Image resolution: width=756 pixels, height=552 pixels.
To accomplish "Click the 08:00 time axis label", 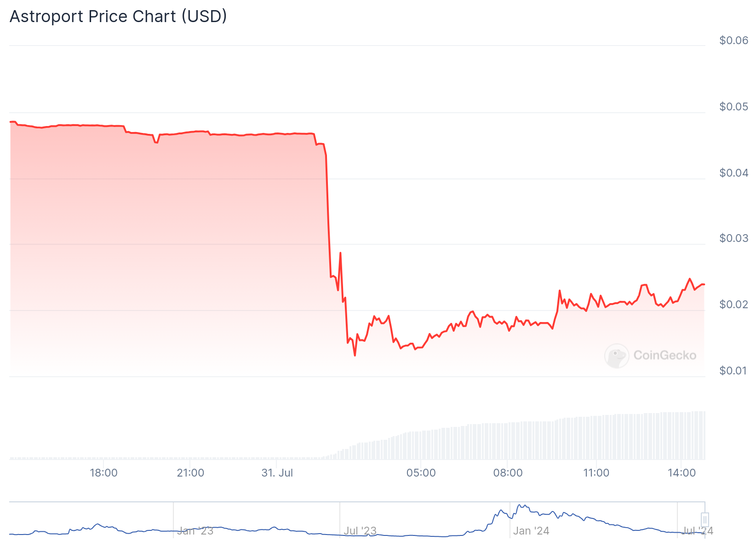I will point(508,473).
